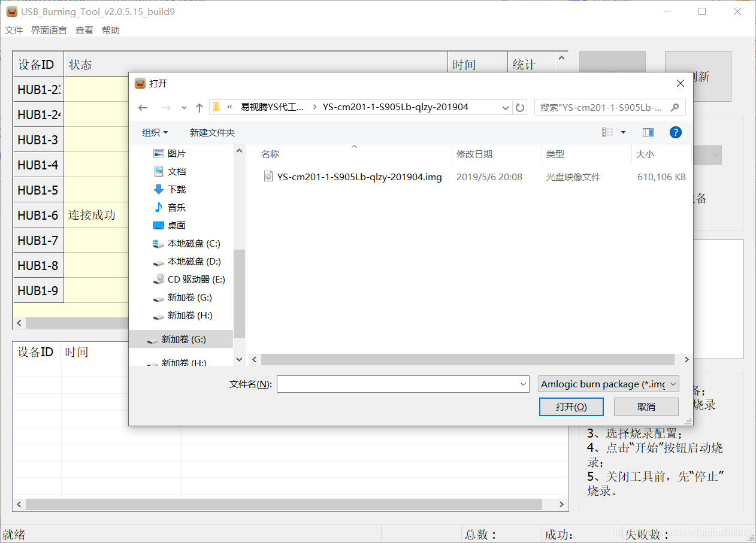Toggle the preview pane icon
Viewport: 756px width, 543px height.
pyautogui.click(x=648, y=132)
